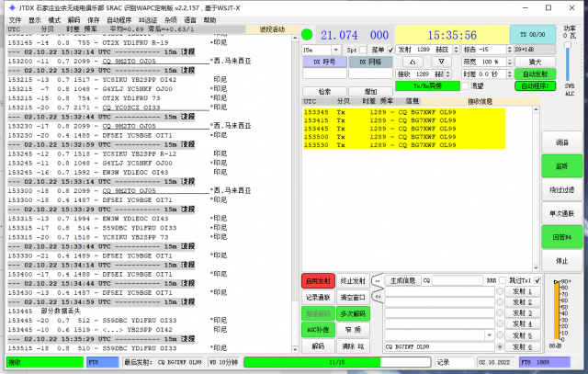Image resolution: width=588 pixels, height=374 pixels.
Task: Click the 发射 1 button
Action: (x=523, y=291)
